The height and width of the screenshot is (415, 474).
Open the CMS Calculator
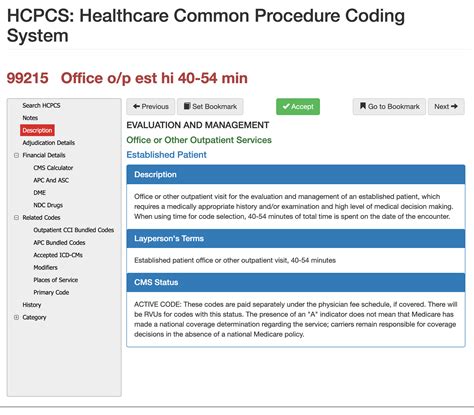[53, 168]
